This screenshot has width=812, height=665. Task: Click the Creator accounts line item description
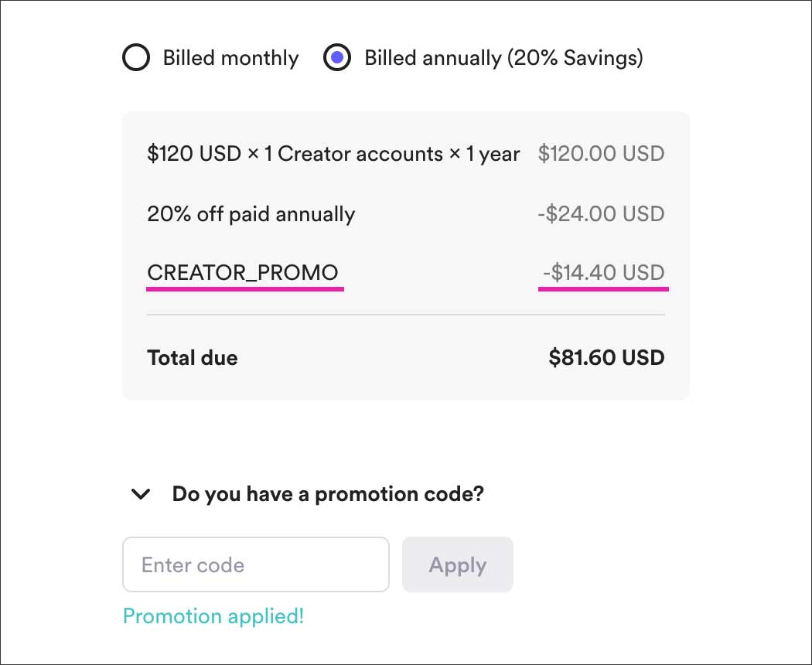pos(333,154)
